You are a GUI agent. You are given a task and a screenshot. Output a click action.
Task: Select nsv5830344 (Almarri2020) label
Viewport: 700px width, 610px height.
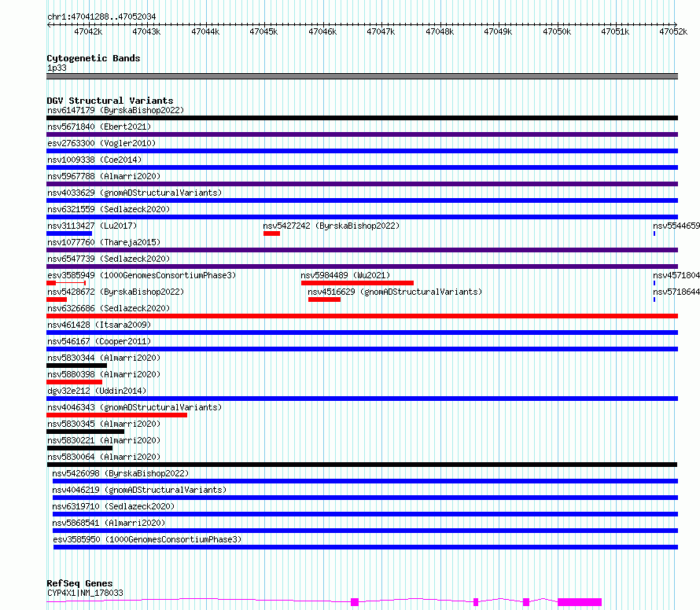104,358
